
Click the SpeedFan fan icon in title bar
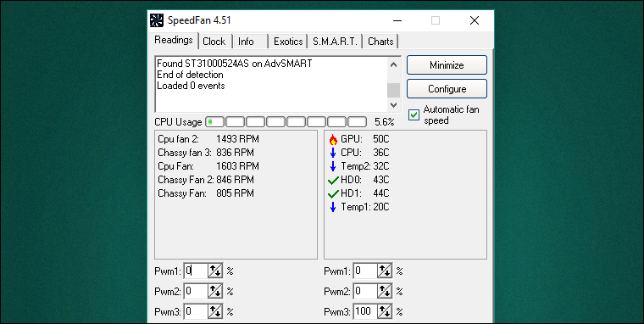point(157,20)
